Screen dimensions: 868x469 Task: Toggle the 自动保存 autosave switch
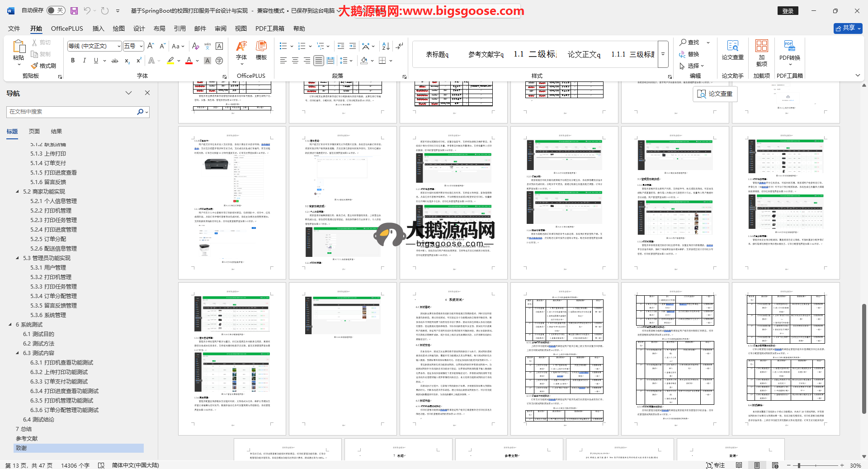click(x=56, y=10)
